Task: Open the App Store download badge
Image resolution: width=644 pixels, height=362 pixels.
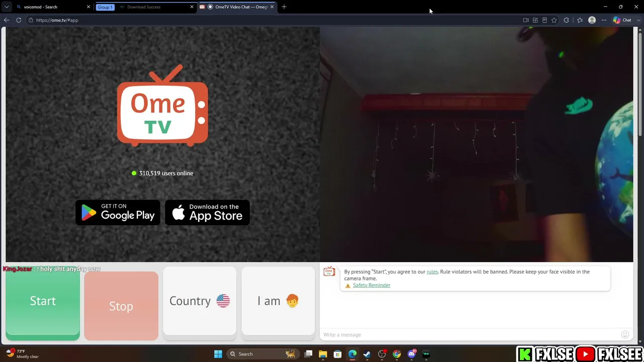Action: pos(207,212)
